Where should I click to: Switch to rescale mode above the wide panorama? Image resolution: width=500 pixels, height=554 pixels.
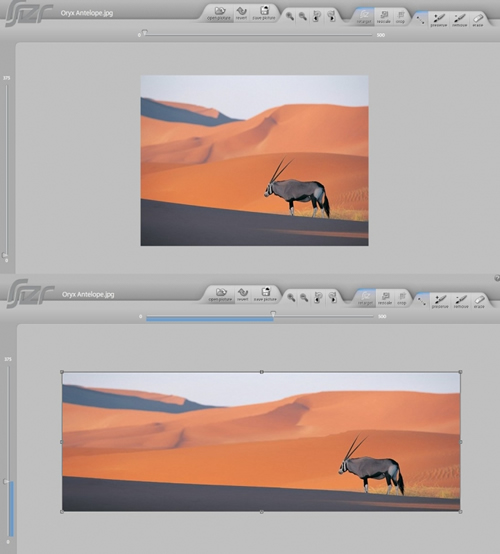(x=385, y=298)
